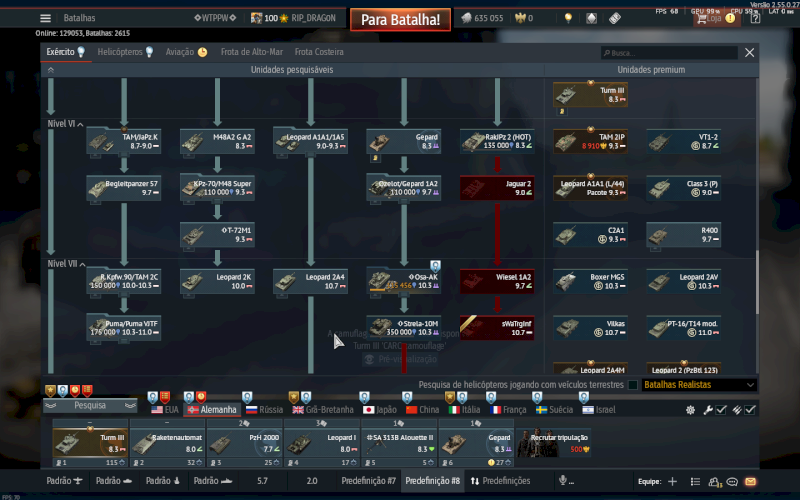Click the microphone voice chat icon
The height and width of the screenshot is (500, 800).
563,480
